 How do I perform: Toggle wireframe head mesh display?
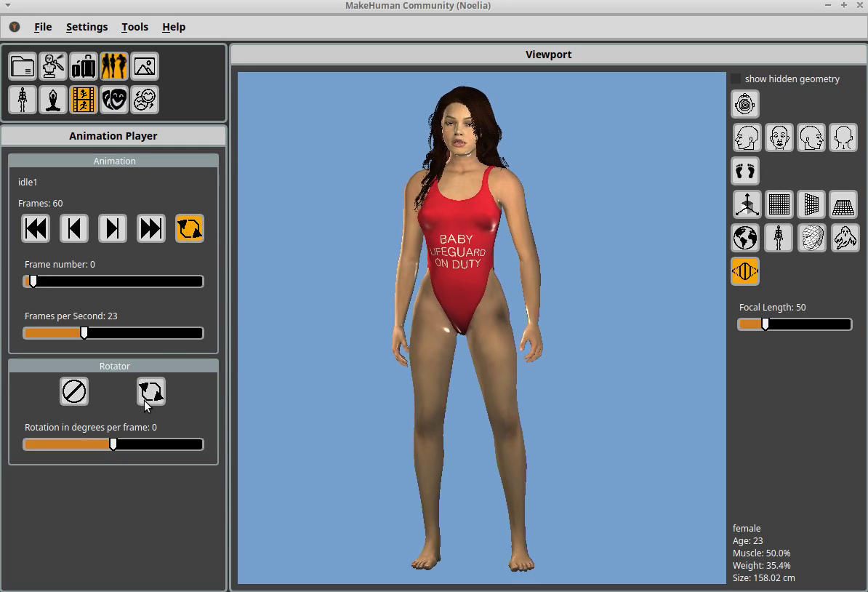coord(812,238)
